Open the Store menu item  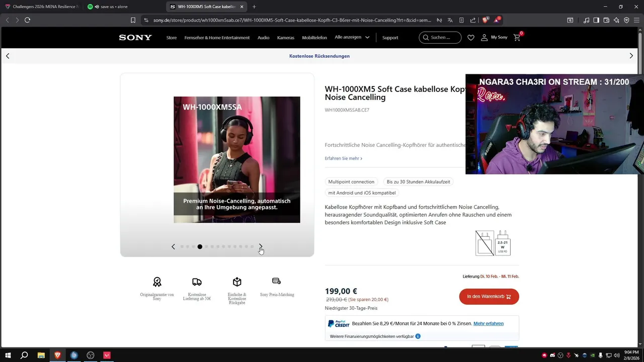[x=172, y=38]
